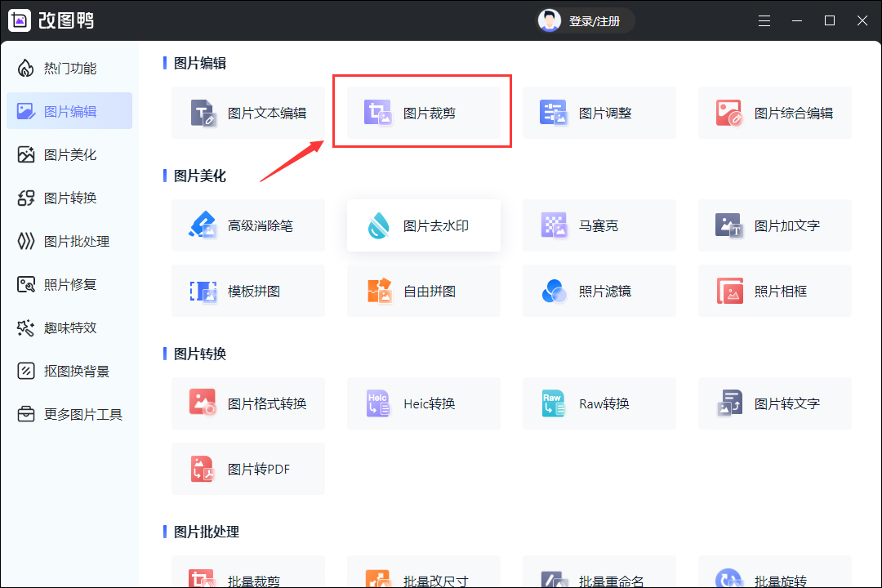Open the 照片滤镜 photo filter tool
Viewport: 882px width, 588px height.
tap(599, 291)
